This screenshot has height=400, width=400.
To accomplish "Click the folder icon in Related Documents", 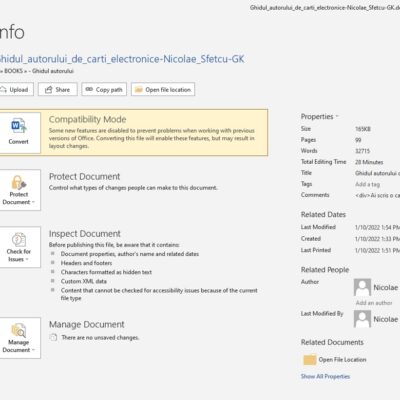I will pos(310,360).
